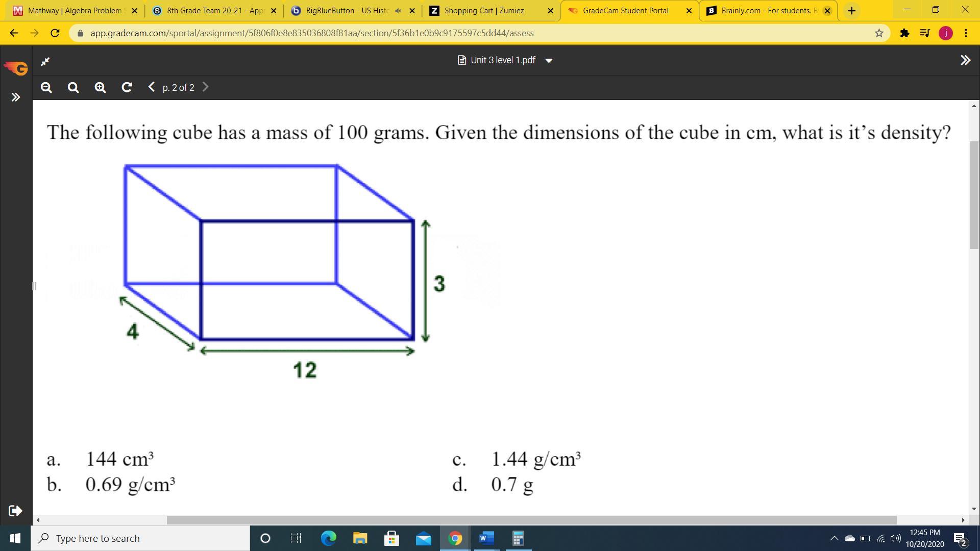Image resolution: width=980 pixels, height=551 pixels.
Task: Reset zoom with the plain magnifier icon
Action: (73, 88)
